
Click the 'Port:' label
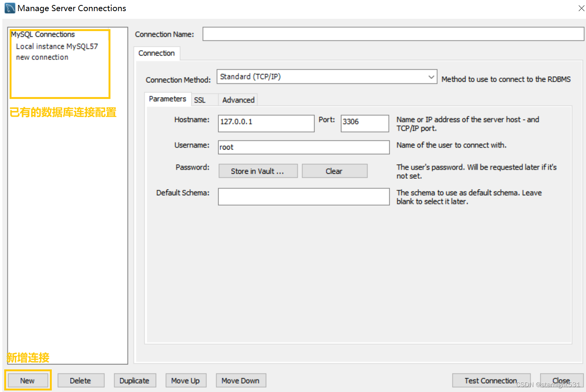[x=327, y=120]
